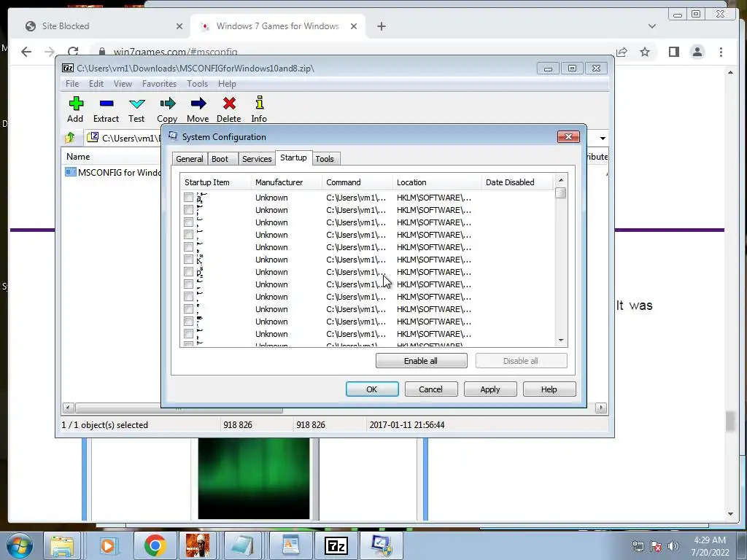This screenshot has width=747, height=560.
Task: Close the System Configuration dialog
Action: pos(568,136)
